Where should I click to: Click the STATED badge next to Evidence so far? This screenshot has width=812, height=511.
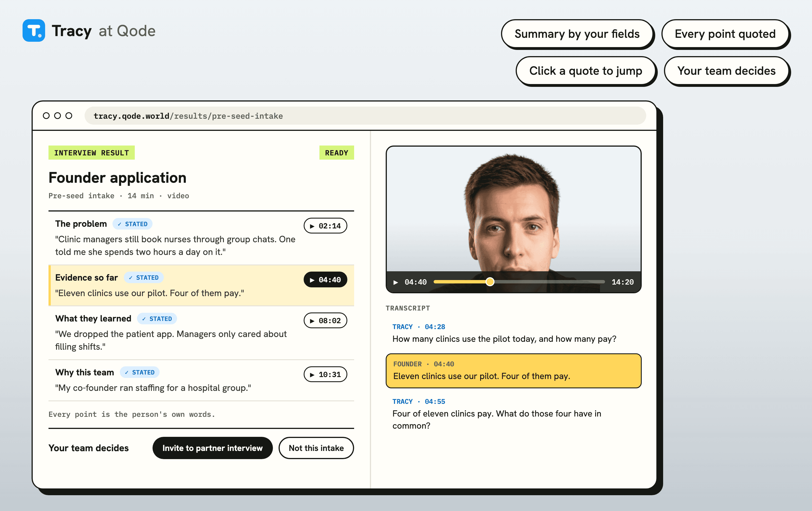click(x=144, y=277)
